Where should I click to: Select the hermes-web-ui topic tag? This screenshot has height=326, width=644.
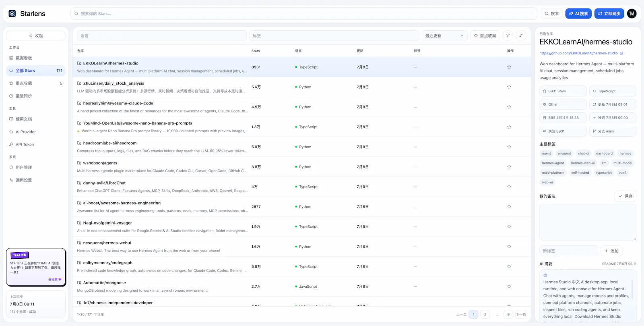pyautogui.click(x=583, y=163)
